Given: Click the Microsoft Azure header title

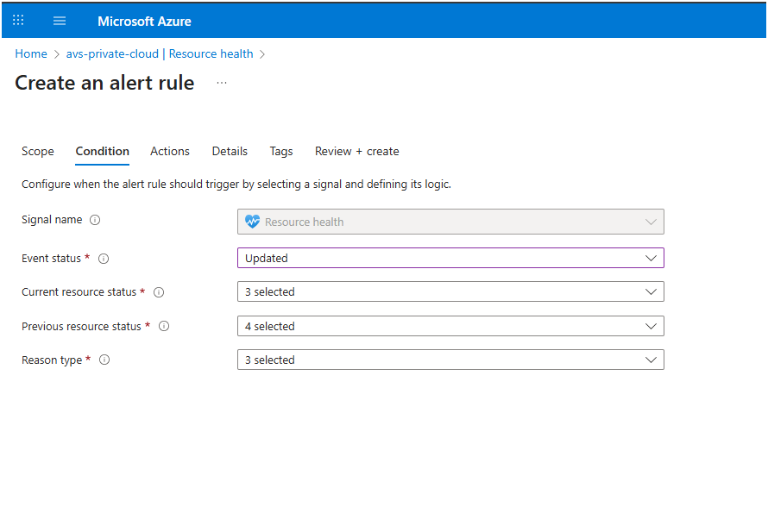Looking at the screenshot, I should click(144, 21).
